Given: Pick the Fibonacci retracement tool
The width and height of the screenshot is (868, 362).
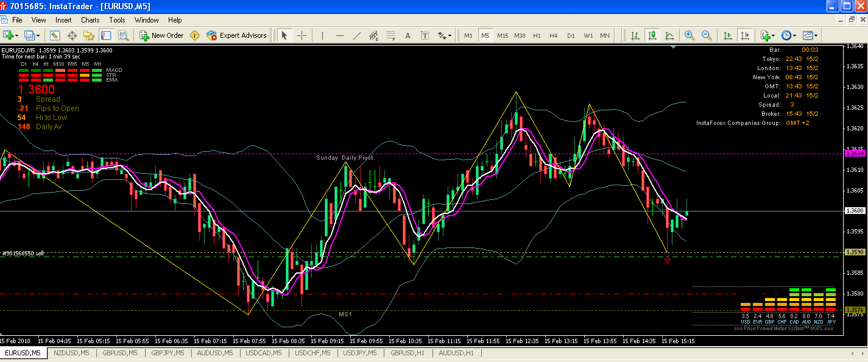Looking at the screenshot, I should point(390,35).
